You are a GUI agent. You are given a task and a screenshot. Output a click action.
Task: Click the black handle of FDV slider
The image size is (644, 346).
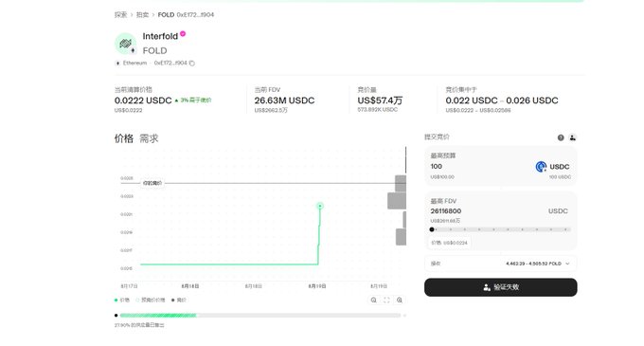coord(432,229)
